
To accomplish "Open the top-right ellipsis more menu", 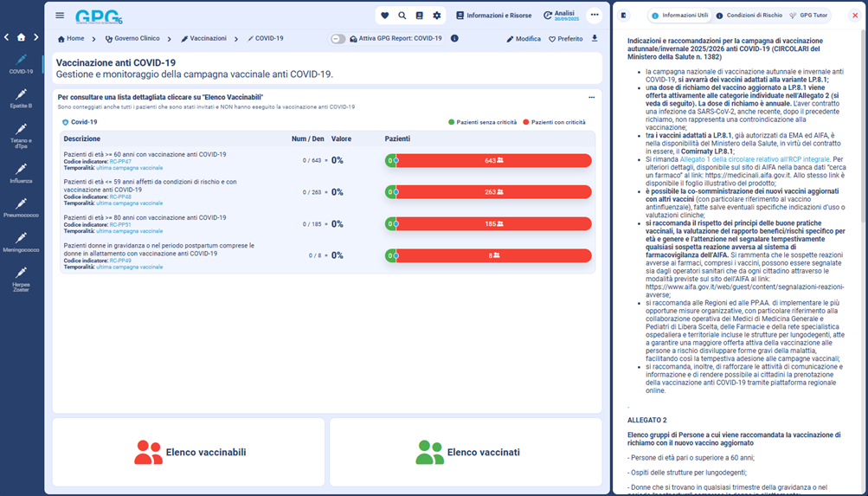I will pos(595,16).
